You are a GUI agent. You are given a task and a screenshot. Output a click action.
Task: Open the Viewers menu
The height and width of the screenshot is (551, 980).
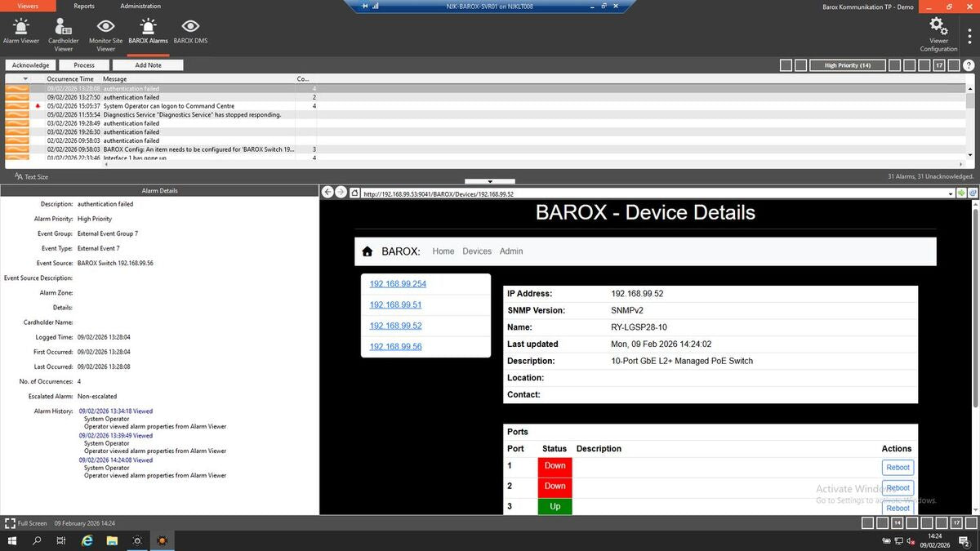[28, 6]
